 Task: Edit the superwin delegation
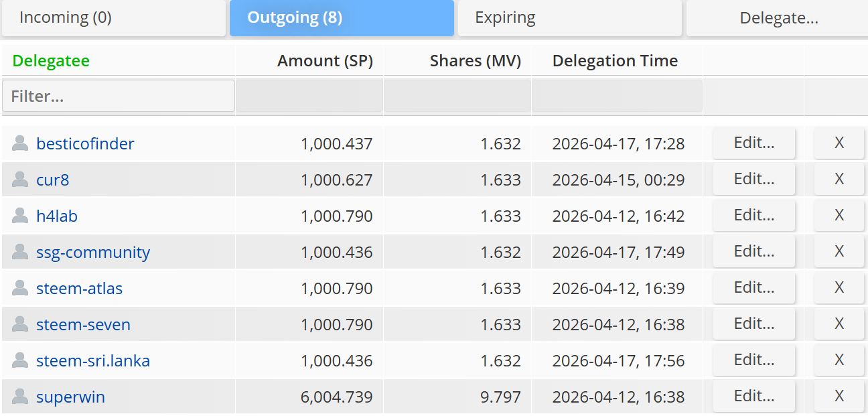(753, 397)
